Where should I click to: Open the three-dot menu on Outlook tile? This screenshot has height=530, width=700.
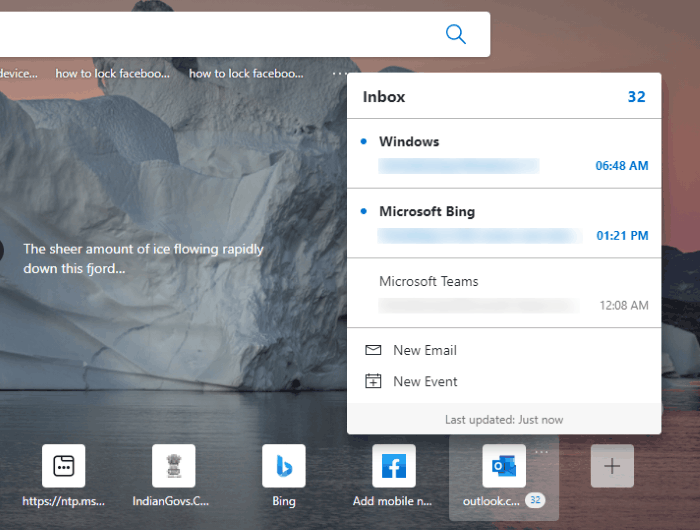tap(542, 452)
